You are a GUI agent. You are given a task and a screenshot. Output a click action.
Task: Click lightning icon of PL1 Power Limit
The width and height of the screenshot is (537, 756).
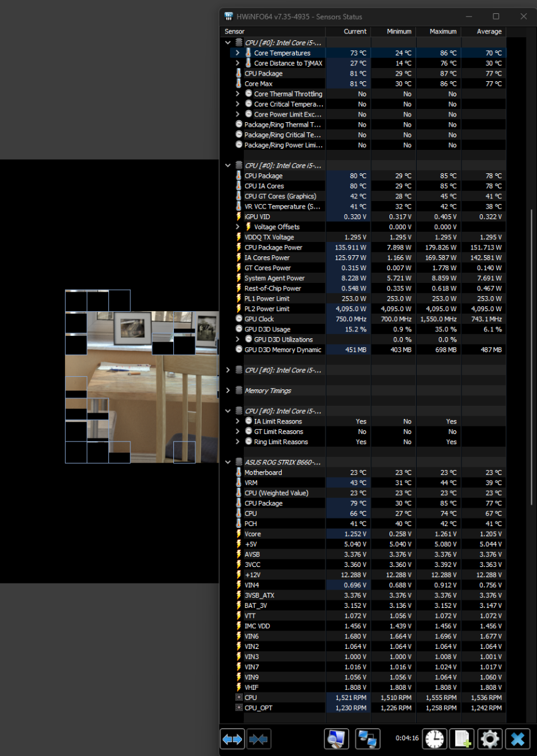[x=239, y=299]
